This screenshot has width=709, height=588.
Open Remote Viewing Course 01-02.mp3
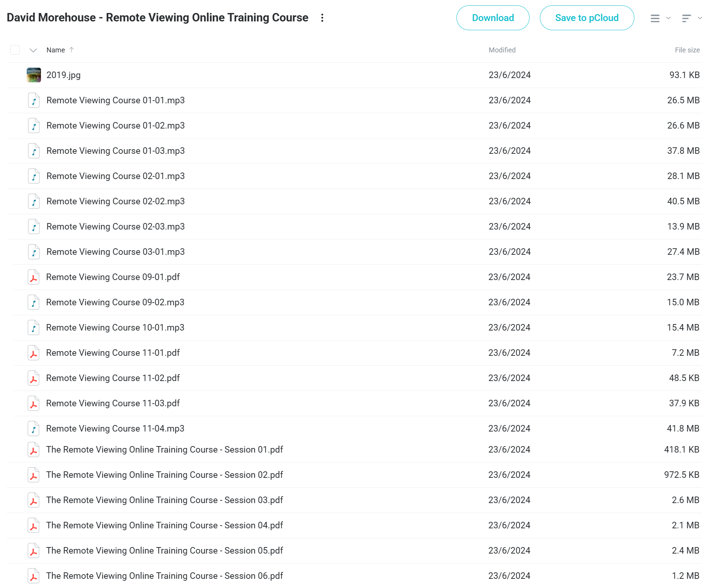(x=116, y=125)
